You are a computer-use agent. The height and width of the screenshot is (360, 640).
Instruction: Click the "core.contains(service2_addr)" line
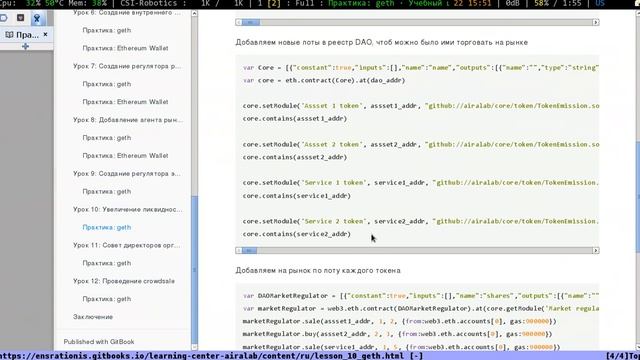[297, 234]
